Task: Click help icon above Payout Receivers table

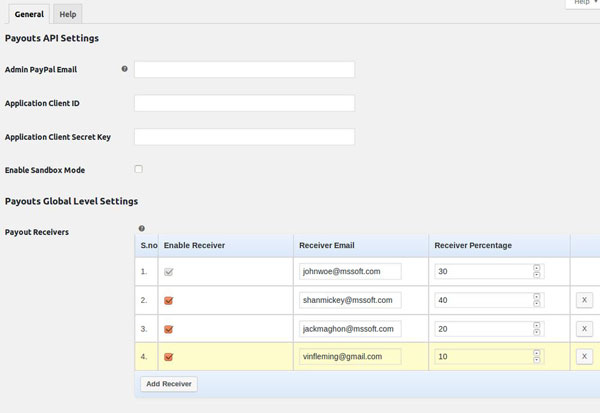Action: coord(142,229)
